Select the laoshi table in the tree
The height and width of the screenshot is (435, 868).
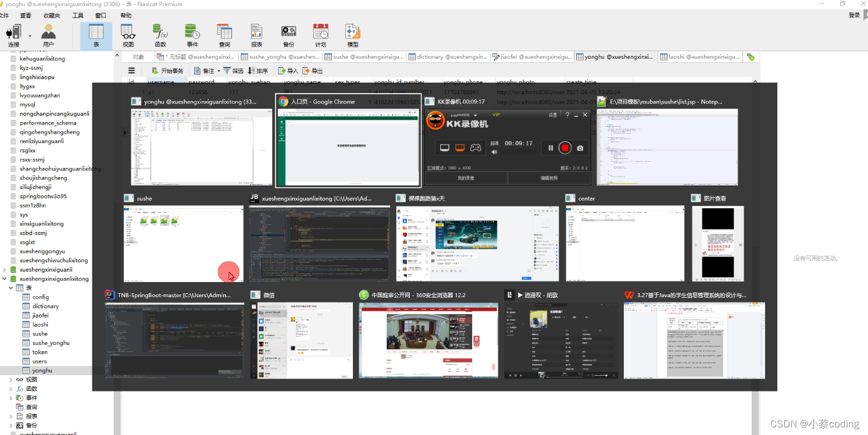pos(40,325)
